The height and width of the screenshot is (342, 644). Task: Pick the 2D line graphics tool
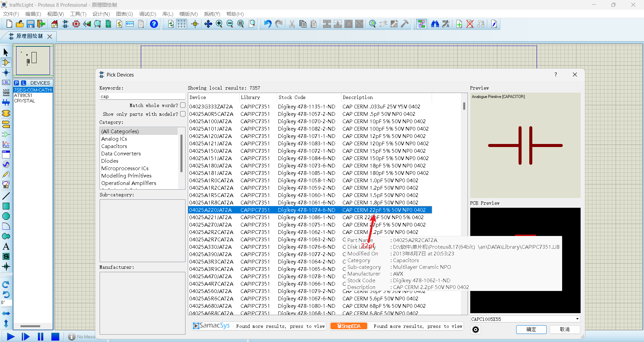pos(6,196)
